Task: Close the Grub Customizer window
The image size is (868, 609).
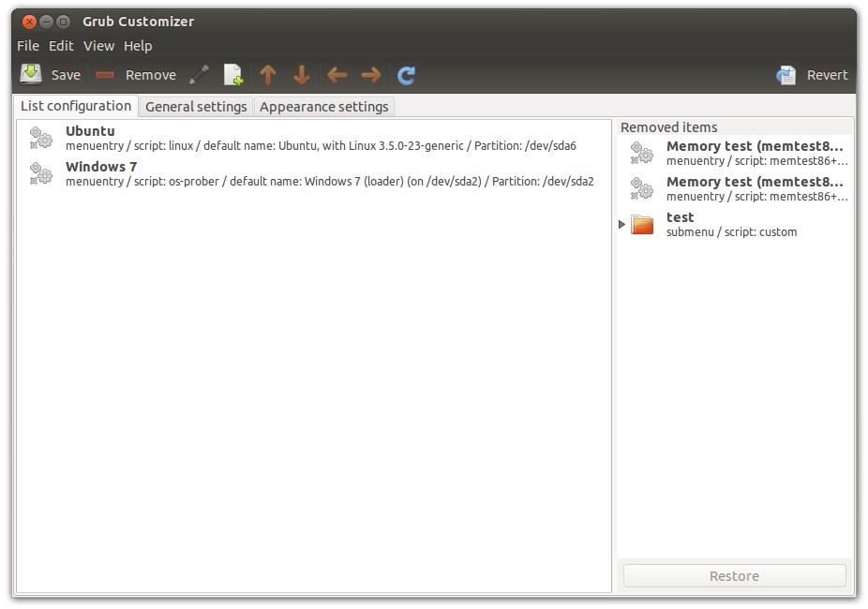Action: pos(29,22)
